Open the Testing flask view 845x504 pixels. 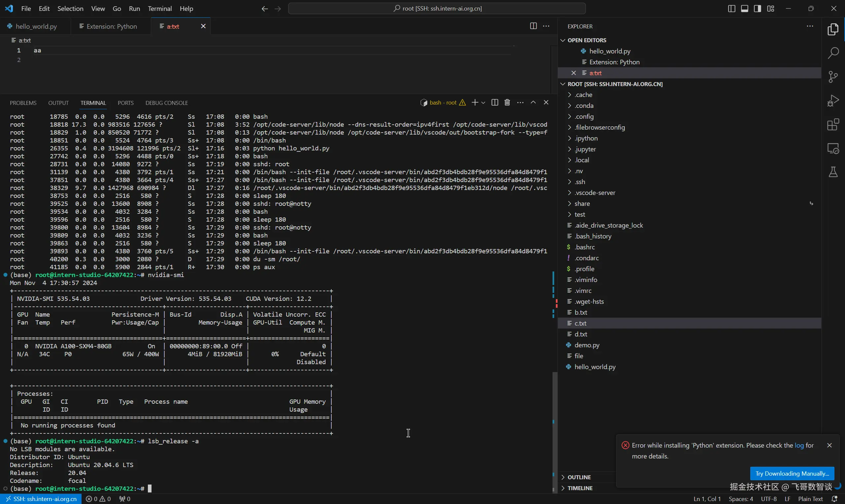(x=833, y=172)
